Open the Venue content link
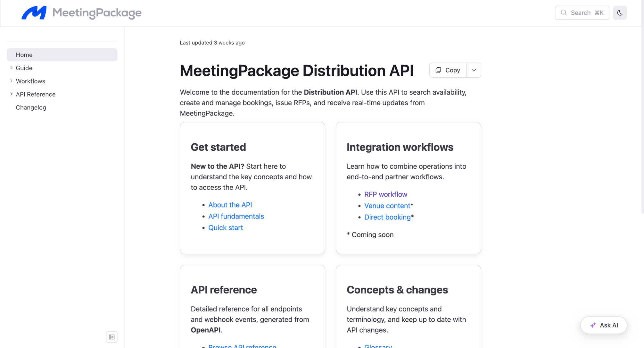This screenshot has width=644, height=348. coord(387,206)
